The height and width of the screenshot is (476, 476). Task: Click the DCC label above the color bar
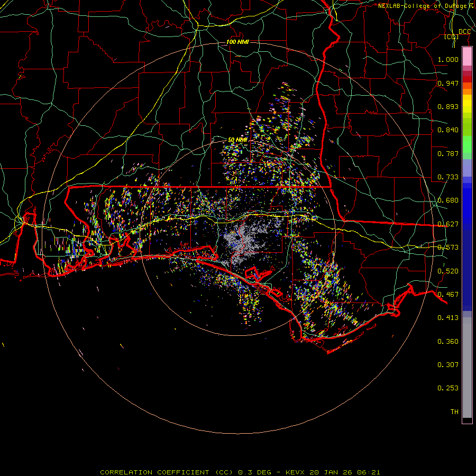(x=464, y=32)
